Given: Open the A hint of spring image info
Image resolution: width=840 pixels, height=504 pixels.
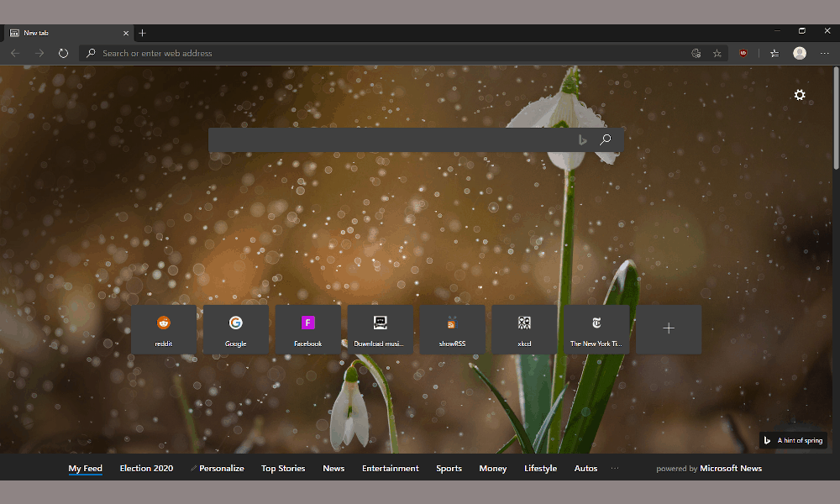Looking at the screenshot, I should point(794,440).
